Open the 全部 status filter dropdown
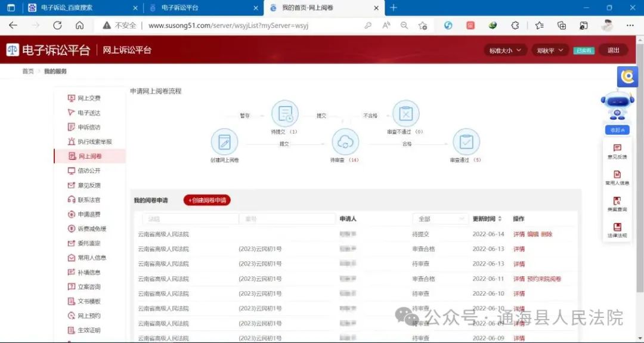 440,219
